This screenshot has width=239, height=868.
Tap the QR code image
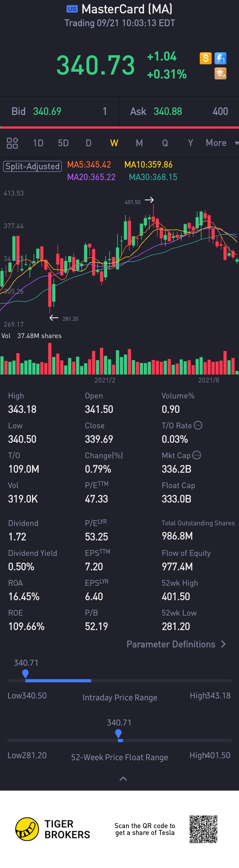coord(203,829)
